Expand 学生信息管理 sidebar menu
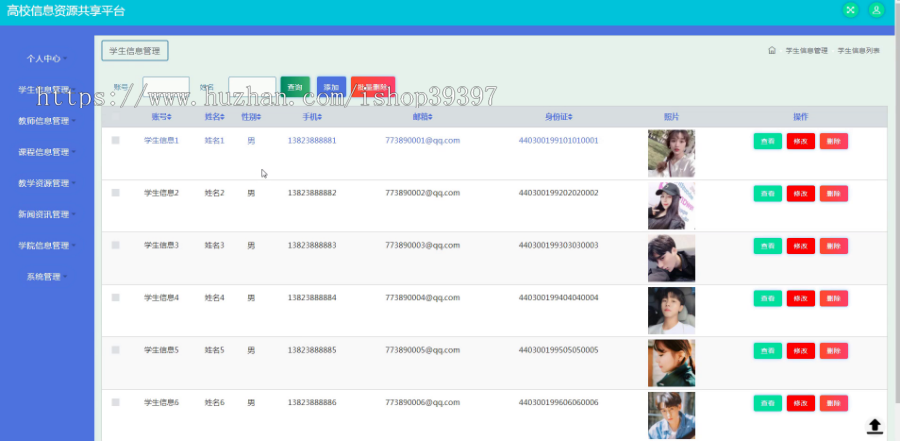Image resolution: width=900 pixels, height=441 pixels. point(46,90)
